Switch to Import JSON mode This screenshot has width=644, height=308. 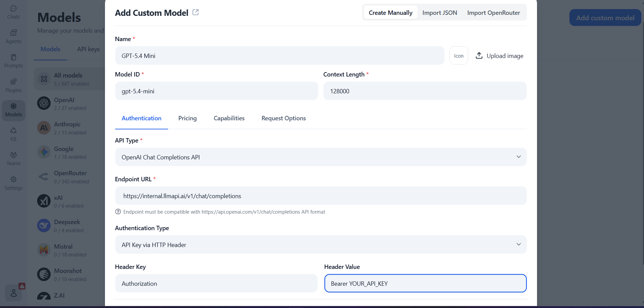pyautogui.click(x=439, y=12)
